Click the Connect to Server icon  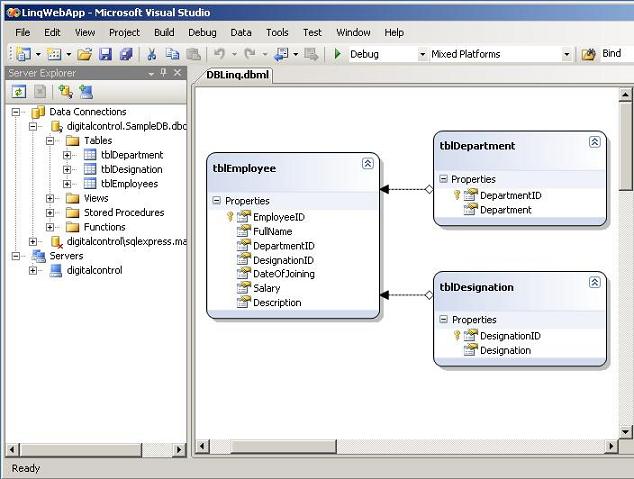click(86, 92)
